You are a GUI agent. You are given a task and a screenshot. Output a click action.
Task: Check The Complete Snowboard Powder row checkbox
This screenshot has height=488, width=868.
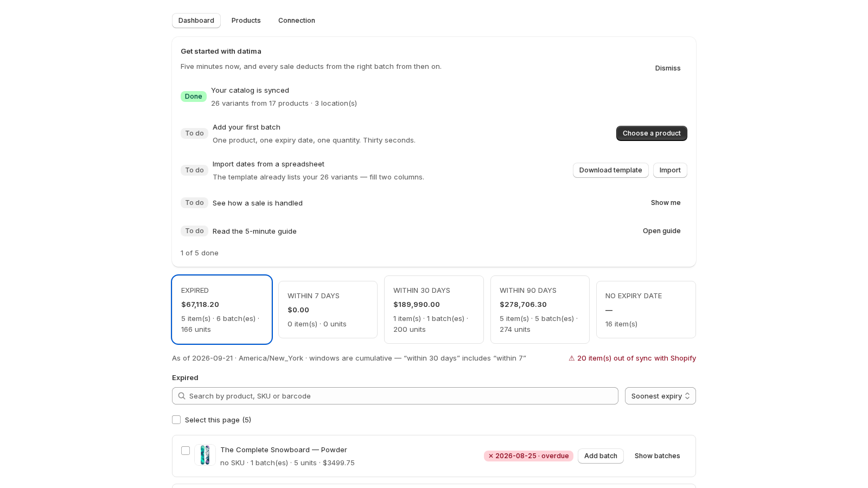[x=186, y=451]
